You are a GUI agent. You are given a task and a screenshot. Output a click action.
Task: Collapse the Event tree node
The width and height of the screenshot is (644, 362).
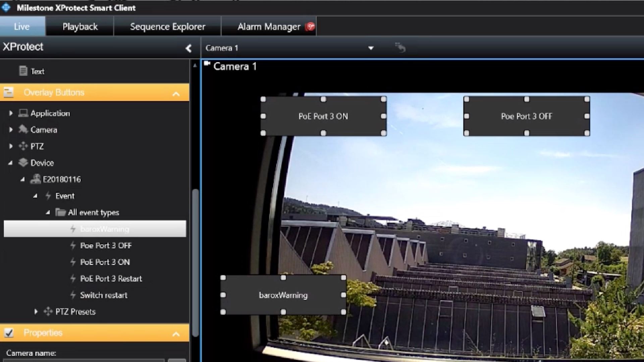35,196
